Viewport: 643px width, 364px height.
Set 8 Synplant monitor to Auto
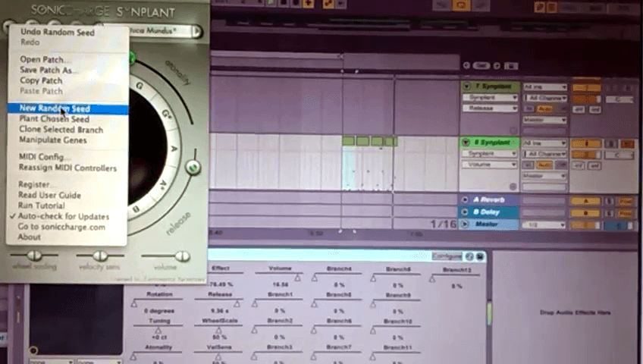point(544,165)
